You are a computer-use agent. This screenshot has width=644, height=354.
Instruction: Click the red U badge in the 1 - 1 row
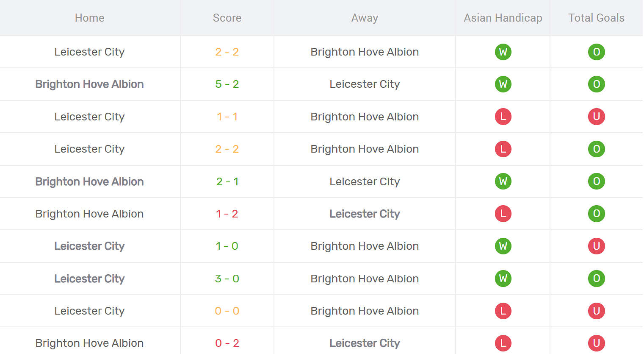[596, 117]
